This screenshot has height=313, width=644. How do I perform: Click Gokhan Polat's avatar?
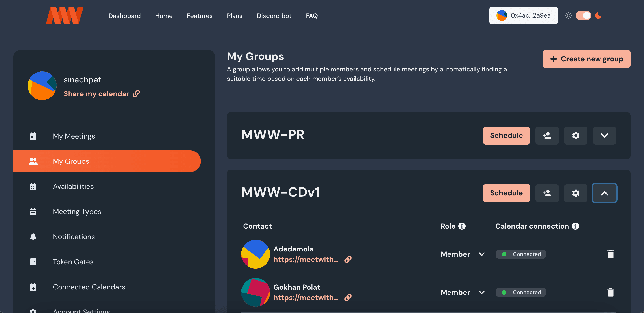click(x=255, y=292)
